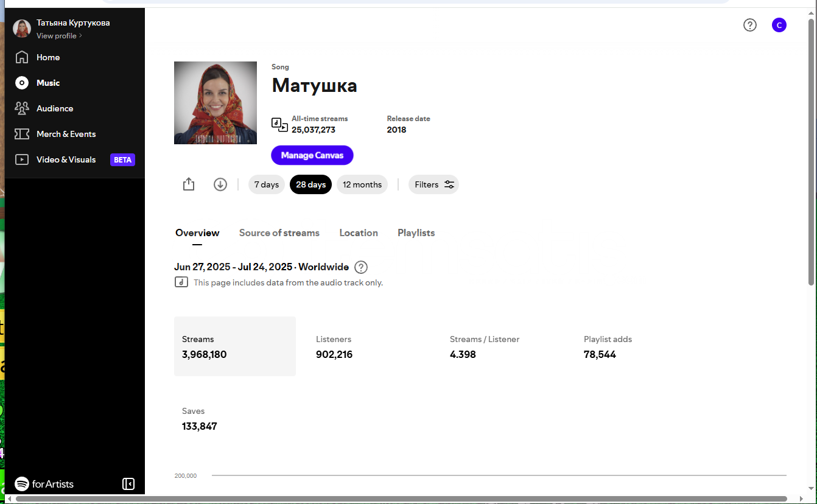Switch to Source of streams tab
This screenshot has width=817, height=504.
(279, 233)
